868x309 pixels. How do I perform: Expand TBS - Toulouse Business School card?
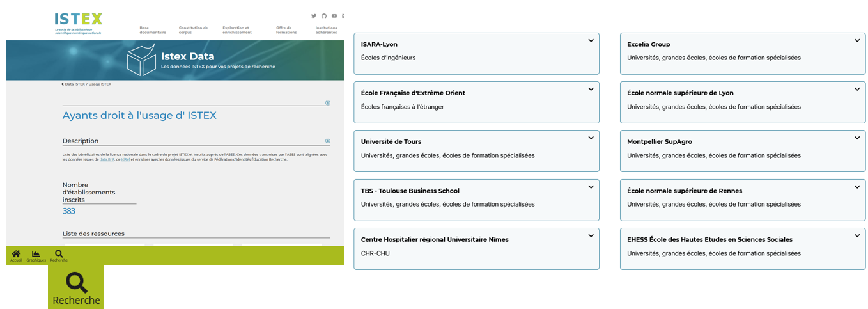[x=591, y=187]
